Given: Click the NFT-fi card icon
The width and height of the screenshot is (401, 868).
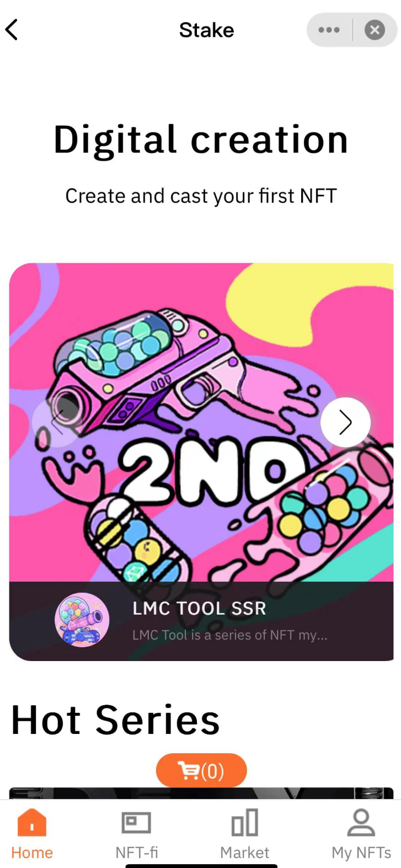Looking at the screenshot, I should pos(136,823).
